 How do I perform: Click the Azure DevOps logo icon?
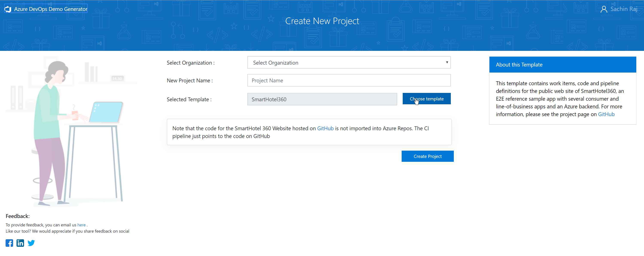pyautogui.click(x=8, y=9)
